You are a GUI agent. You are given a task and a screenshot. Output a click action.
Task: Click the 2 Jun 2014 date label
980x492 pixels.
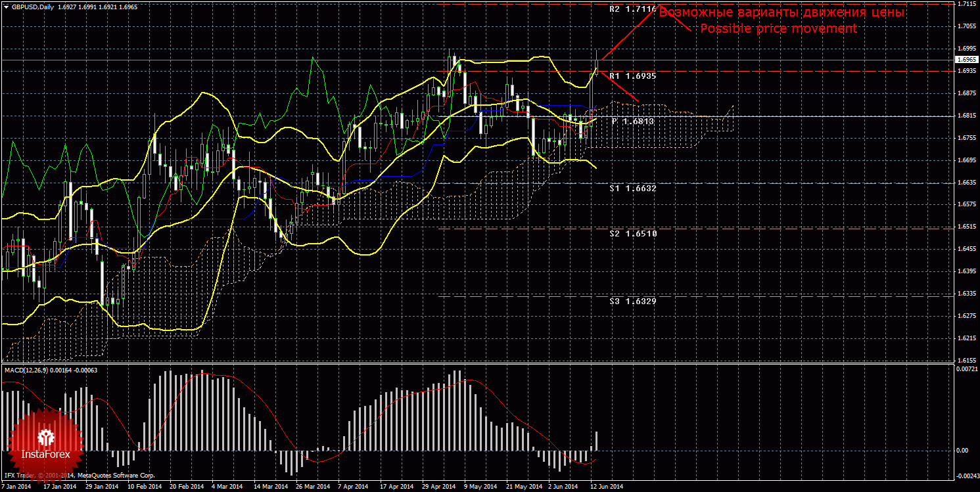pos(563,487)
